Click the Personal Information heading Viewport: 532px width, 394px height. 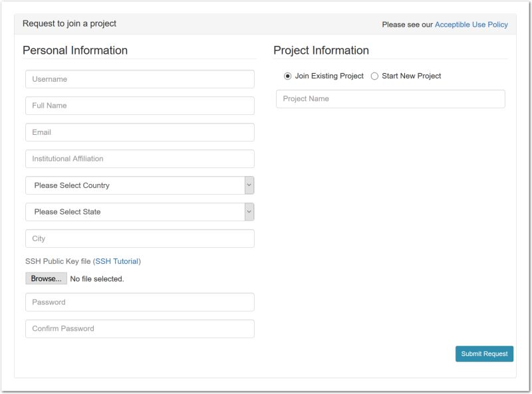tap(75, 50)
